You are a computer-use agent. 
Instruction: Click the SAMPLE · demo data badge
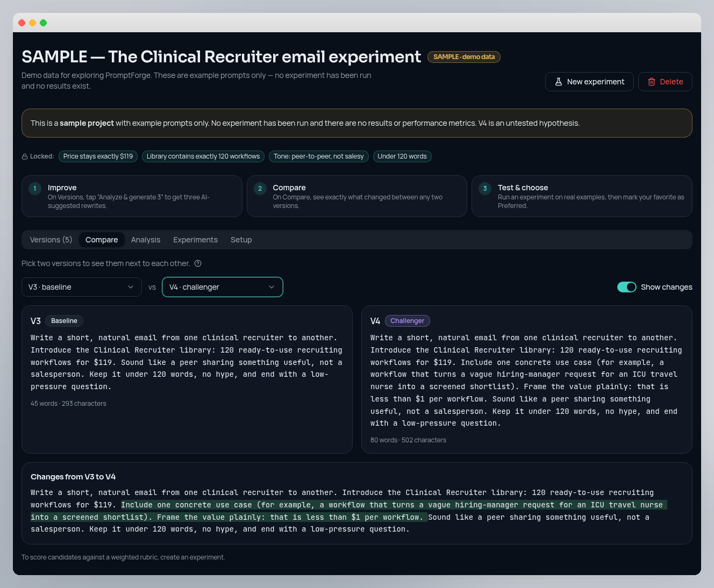(x=464, y=57)
